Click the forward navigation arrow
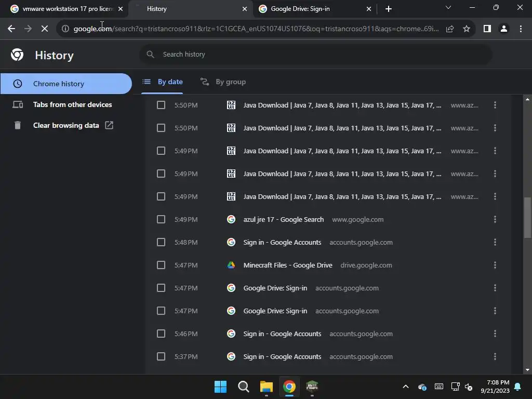The width and height of the screenshot is (532, 399). tap(28, 29)
